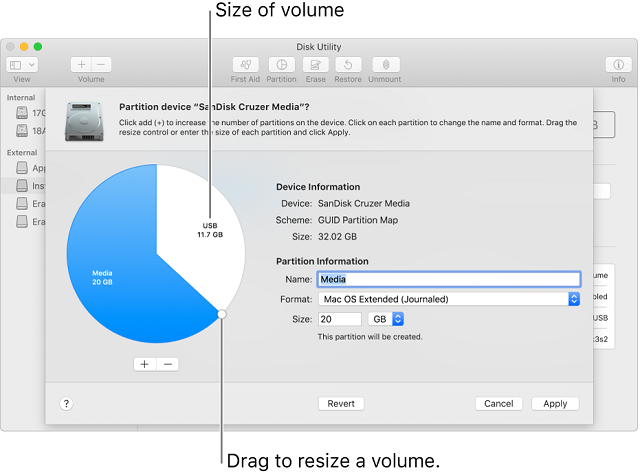
Task: Open the GB size unit dropdown
Action: click(x=386, y=319)
